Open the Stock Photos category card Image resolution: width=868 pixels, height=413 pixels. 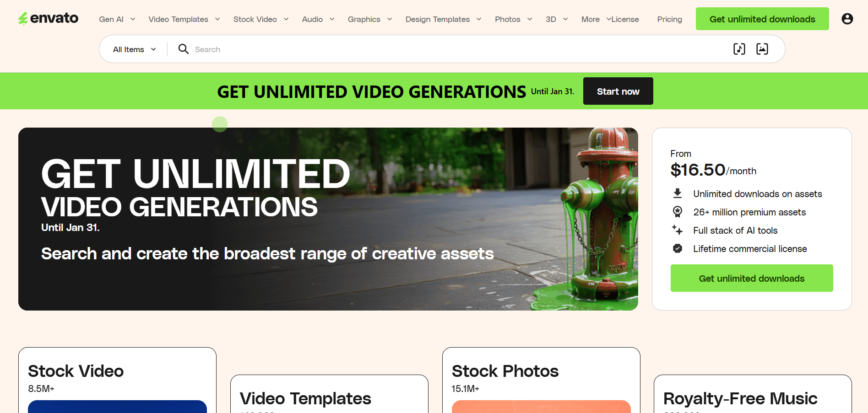coord(541,380)
